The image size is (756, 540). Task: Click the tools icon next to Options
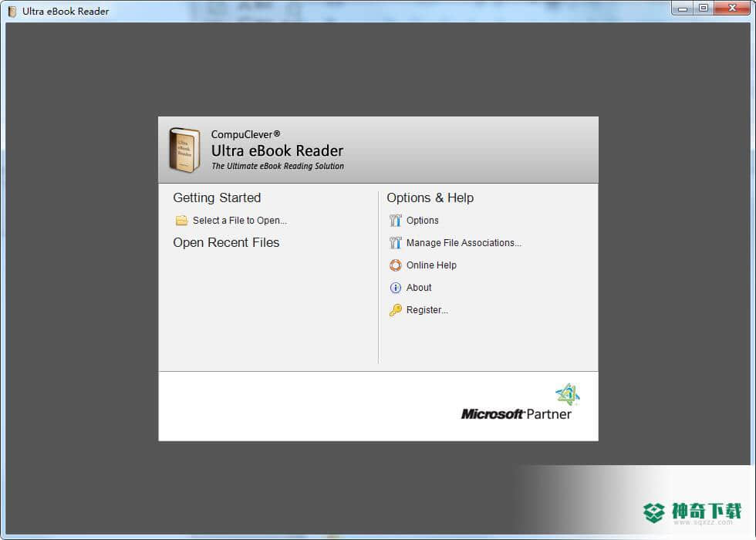click(395, 221)
